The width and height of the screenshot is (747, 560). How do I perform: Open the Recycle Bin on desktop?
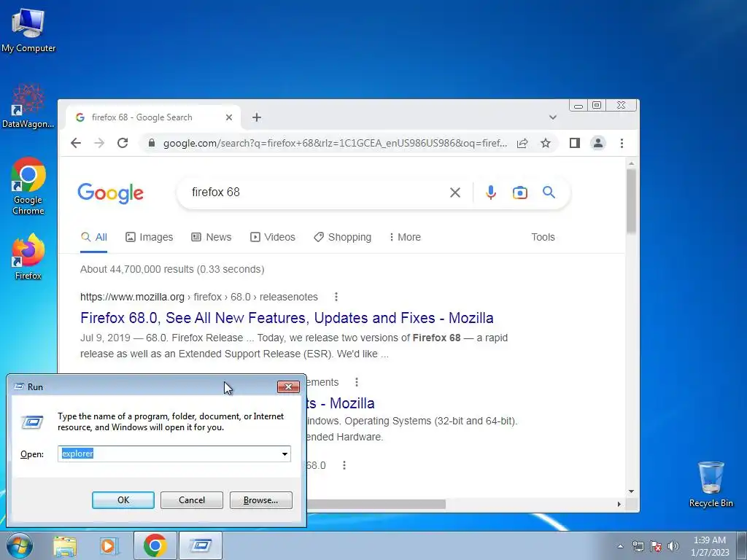click(x=711, y=484)
